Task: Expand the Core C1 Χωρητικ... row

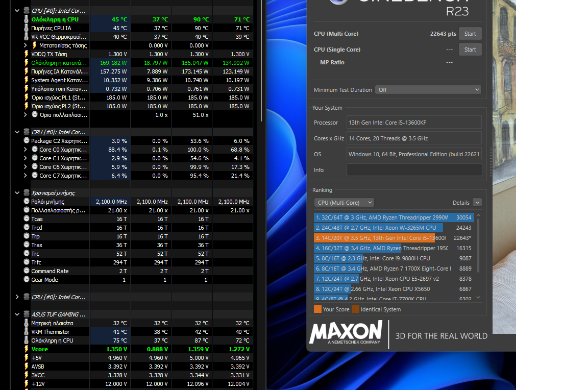Action: (26, 158)
